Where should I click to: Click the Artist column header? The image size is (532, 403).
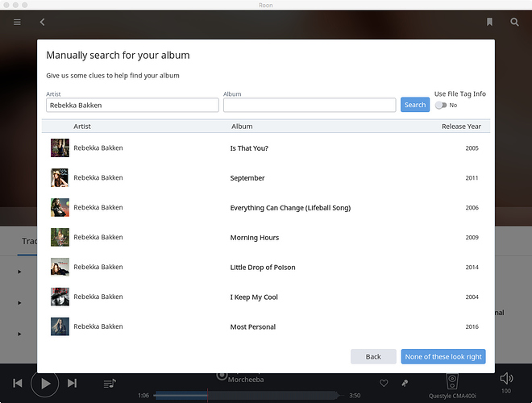(82, 127)
